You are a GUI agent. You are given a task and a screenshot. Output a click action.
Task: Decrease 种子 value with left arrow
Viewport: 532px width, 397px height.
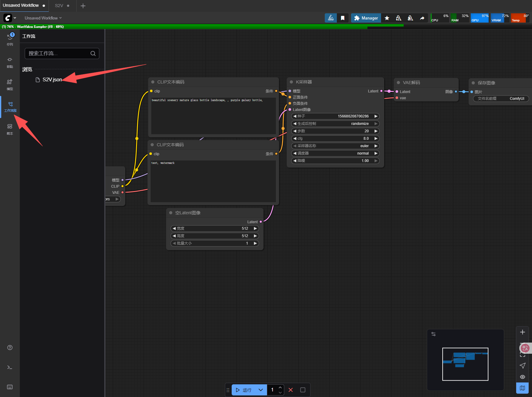pos(295,116)
